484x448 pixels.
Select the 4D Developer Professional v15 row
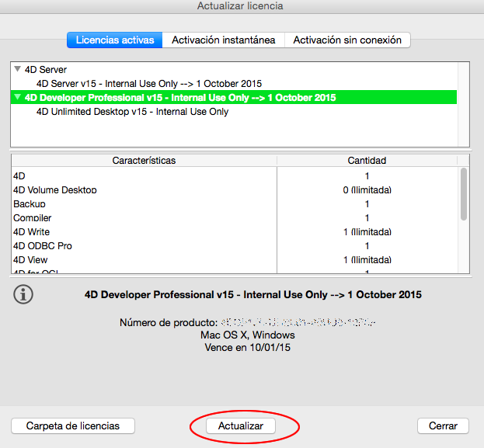pos(180,98)
